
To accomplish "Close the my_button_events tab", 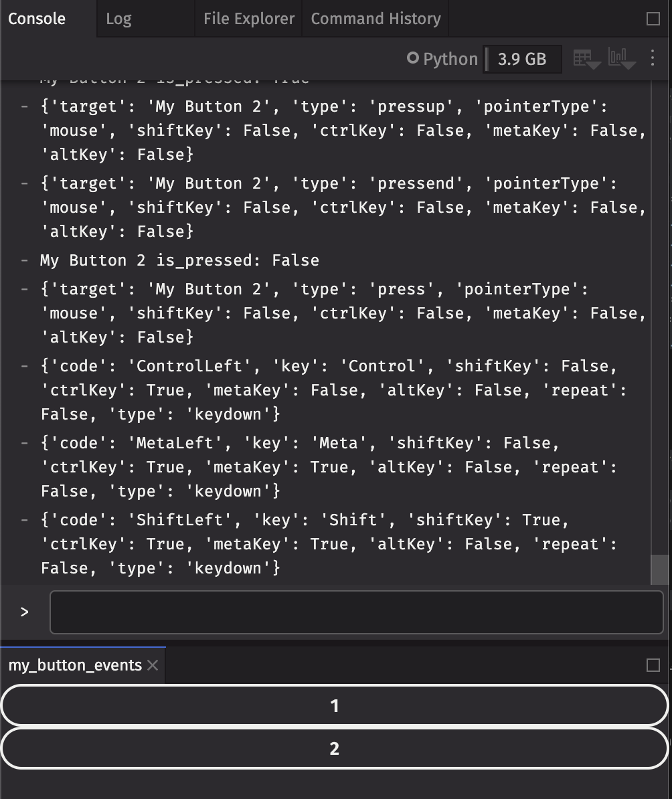I will pyautogui.click(x=153, y=664).
